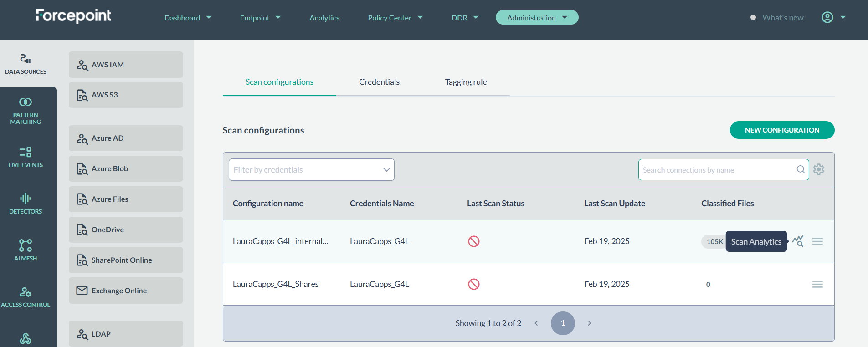Open AI Mesh in the sidebar
868x347 pixels.
[x=26, y=250]
